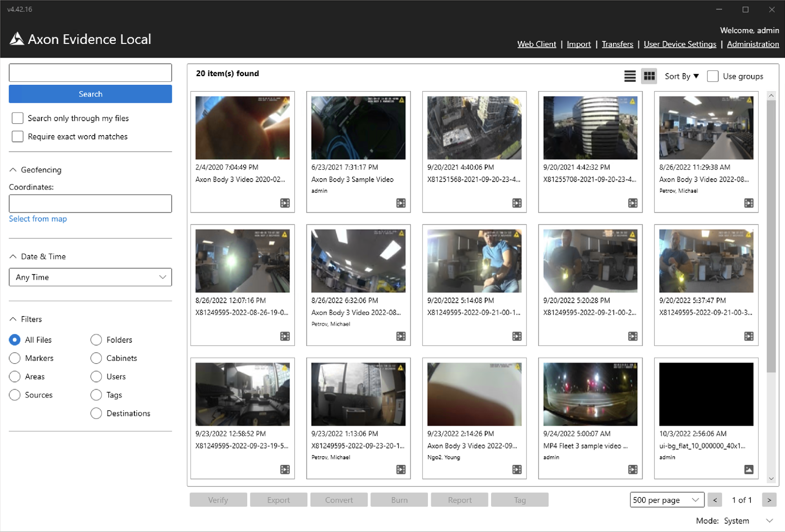This screenshot has height=532, width=785.
Task: Open the Sort By dropdown
Action: click(x=682, y=76)
